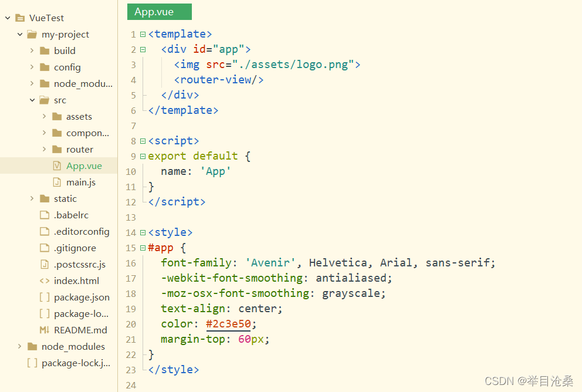This screenshot has width=582, height=392.
Task: Fold the script block at line 8
Action: point(143,141)
